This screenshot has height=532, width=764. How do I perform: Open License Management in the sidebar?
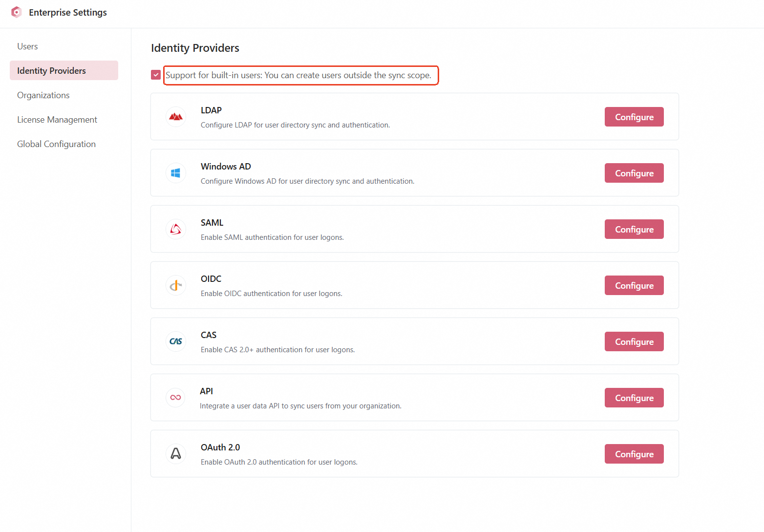(x=57, y=120)
